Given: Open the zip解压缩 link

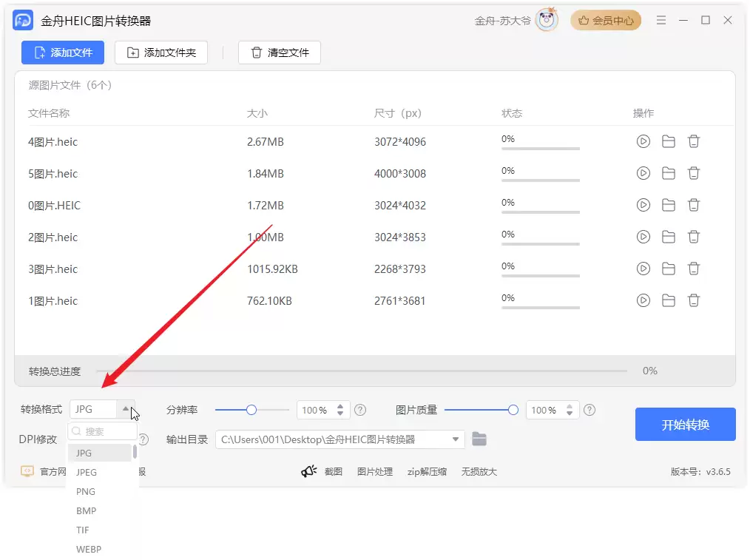Looking at the screenshot, I should [x=427, y=471].
